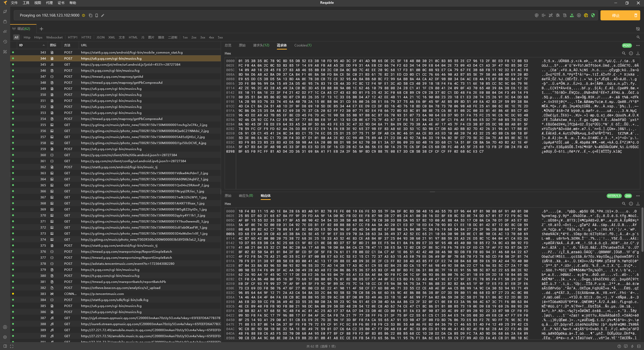Viewport: 644px width, 350px height.
Task: Select row 387 sjy6.stream.qqmusic m4a
Action: coord(115,318)
